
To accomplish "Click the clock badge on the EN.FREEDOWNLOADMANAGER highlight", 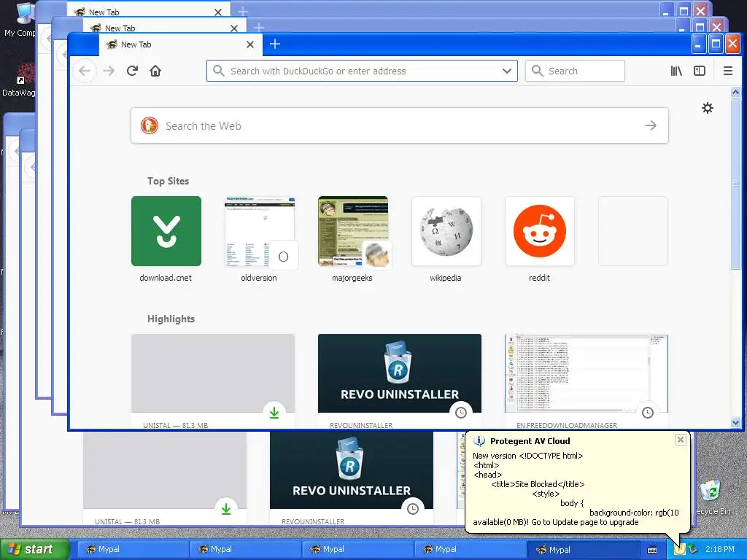I will coord(648,413).
